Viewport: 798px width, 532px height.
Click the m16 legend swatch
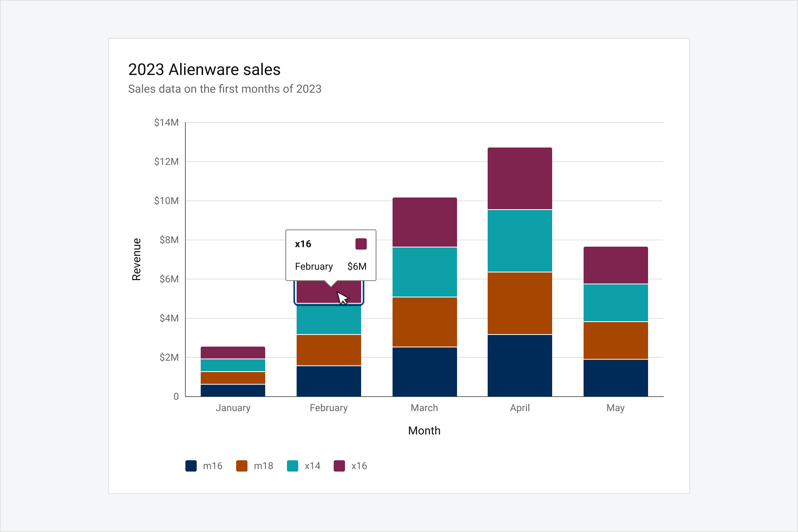(191, 466)
